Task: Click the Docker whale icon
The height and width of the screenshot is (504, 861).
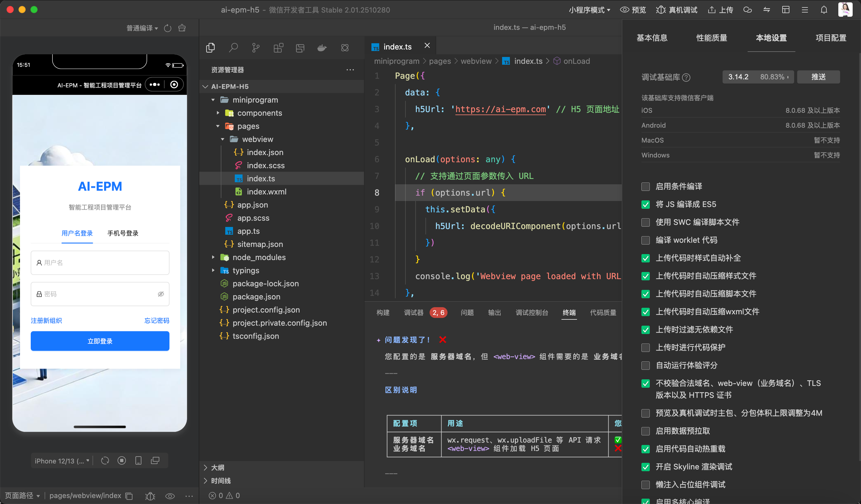Action: [x=322, y=47]
